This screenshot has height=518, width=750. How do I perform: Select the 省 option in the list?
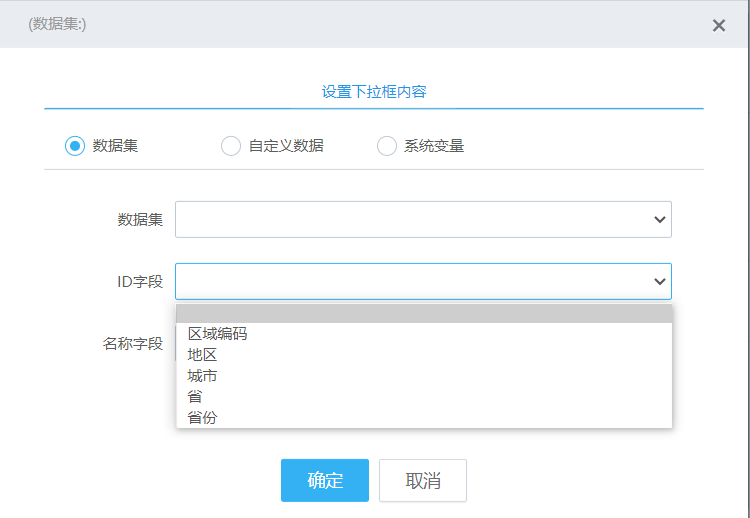424,397
